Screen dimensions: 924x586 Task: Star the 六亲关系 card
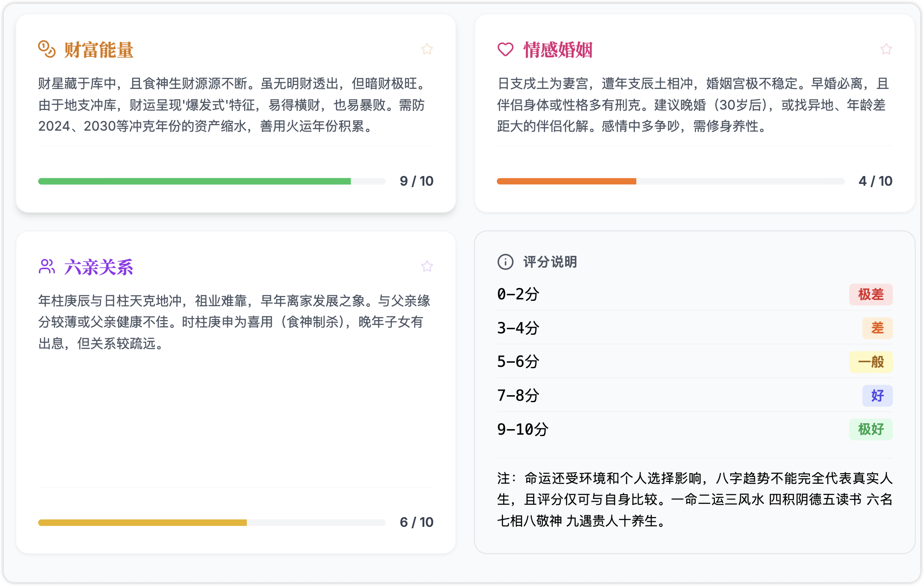[x=427, y=266]
